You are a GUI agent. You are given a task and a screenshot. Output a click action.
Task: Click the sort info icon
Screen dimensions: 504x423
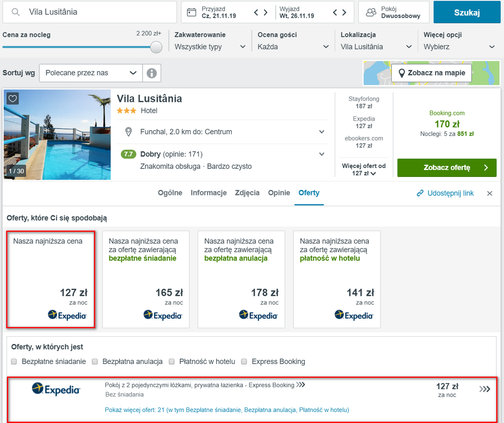click(152, 73)
